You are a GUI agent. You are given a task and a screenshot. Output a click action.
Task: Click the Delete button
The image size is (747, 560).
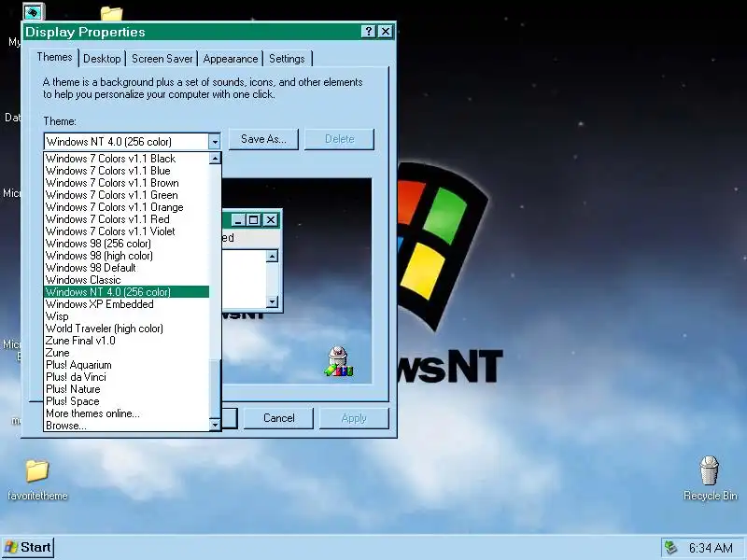pyautogui.click(x=339, y=139)
